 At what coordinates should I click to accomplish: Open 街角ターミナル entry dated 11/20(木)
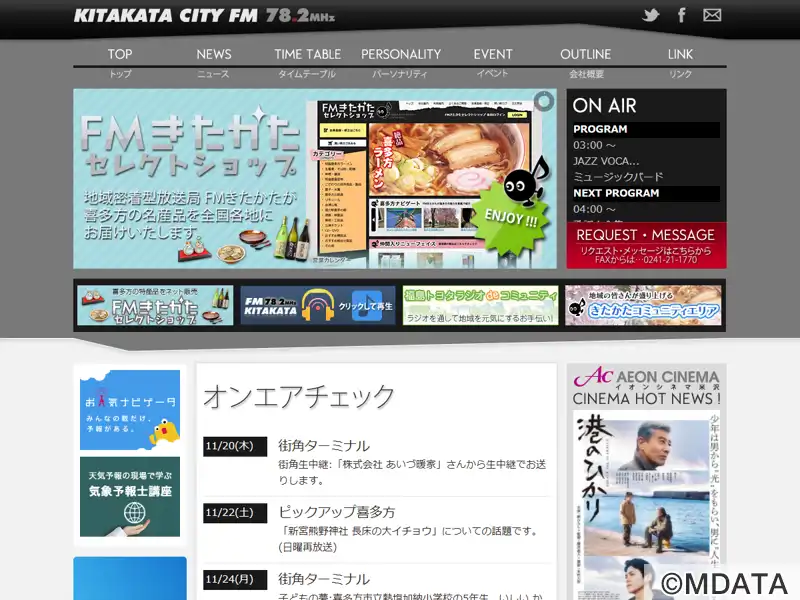pos(324,445)
